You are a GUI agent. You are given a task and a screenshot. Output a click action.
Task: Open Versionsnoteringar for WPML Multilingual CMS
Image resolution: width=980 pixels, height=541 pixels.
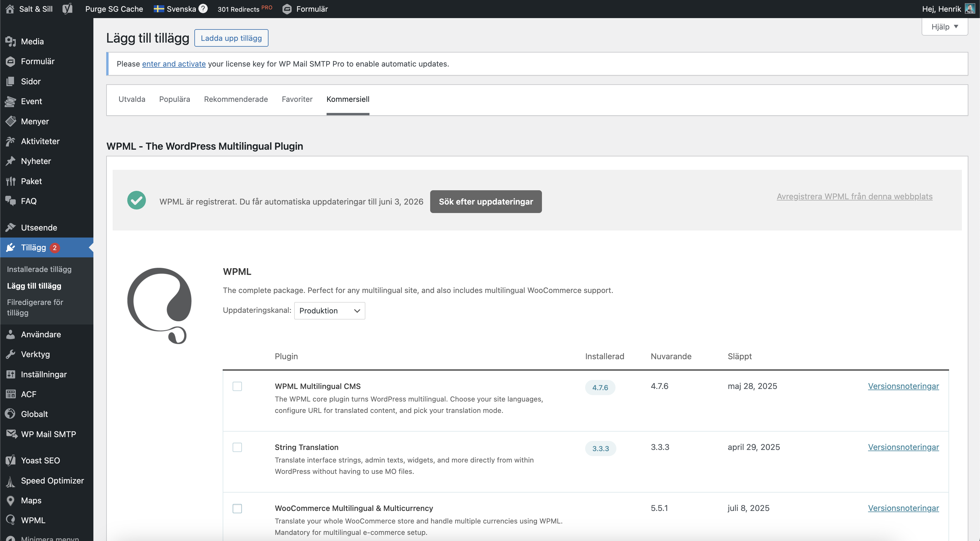click(903, 386)
